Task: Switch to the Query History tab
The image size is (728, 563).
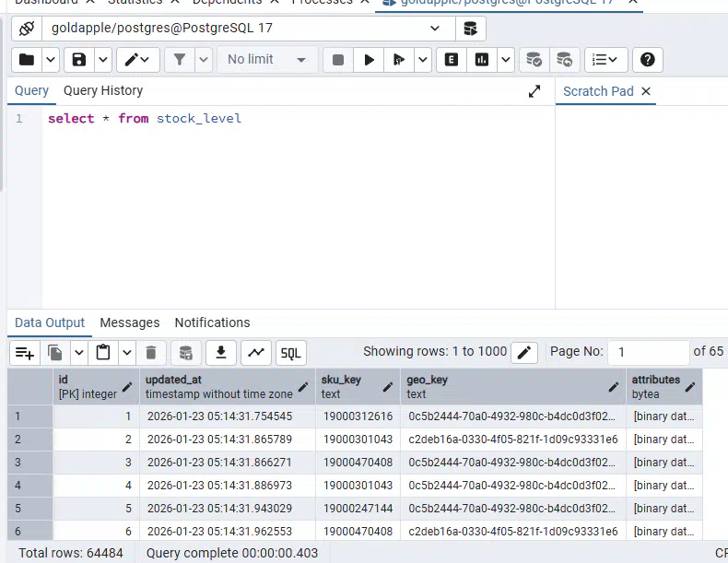Action: pos(103,90)
